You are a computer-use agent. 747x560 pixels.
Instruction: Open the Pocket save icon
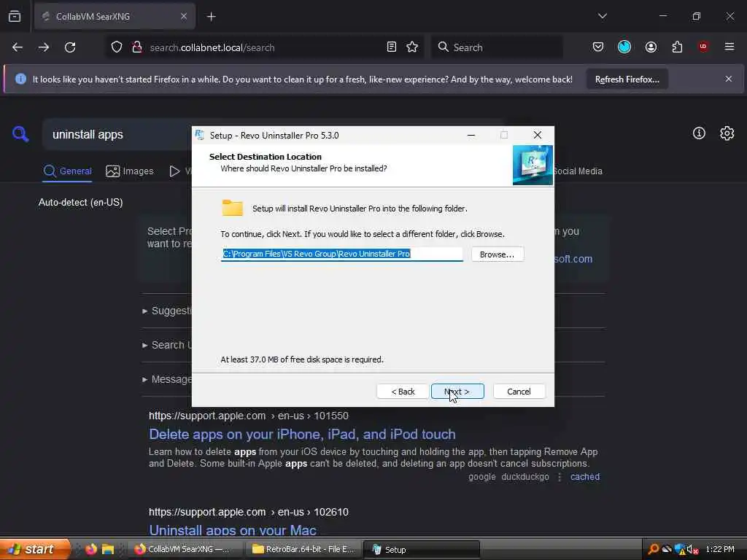coord(598,47)
